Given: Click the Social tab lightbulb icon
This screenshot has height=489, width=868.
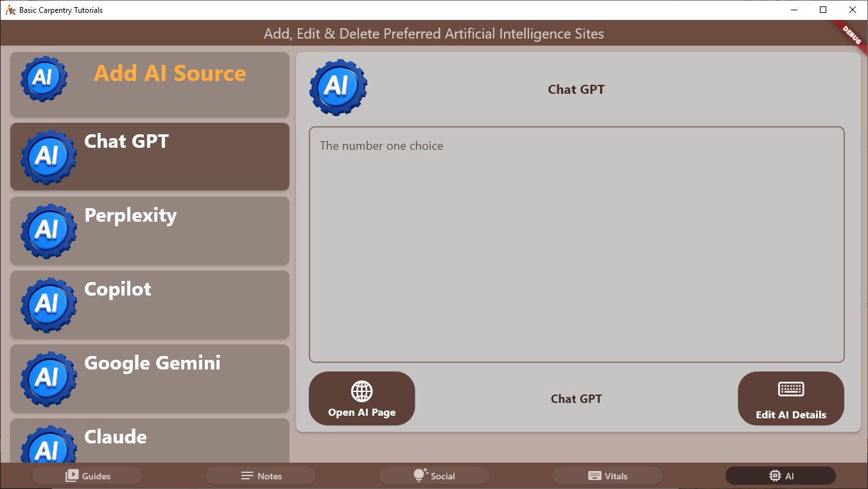Looking at the screenshot, I should [x=421, y=475].
